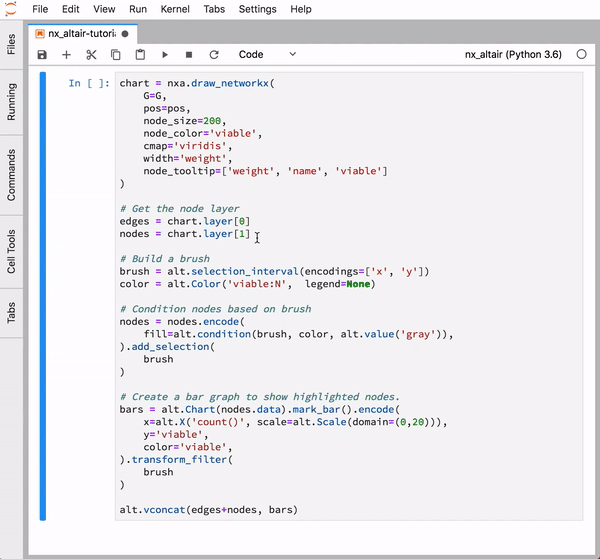Click the blue cell collapser bar
The image size is (600, 559).
(x=42, y=296)
